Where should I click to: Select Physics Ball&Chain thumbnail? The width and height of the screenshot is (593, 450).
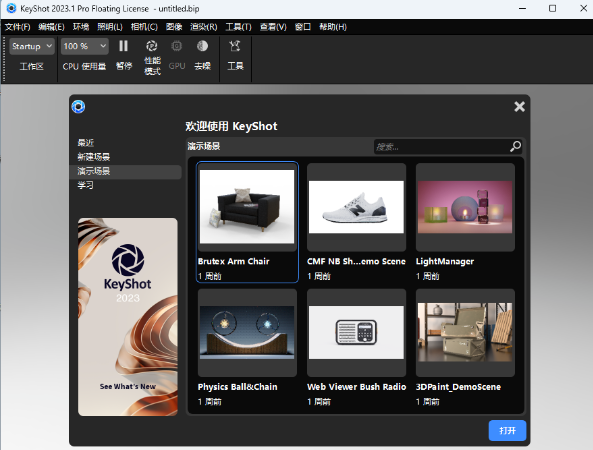pos(247,332)
